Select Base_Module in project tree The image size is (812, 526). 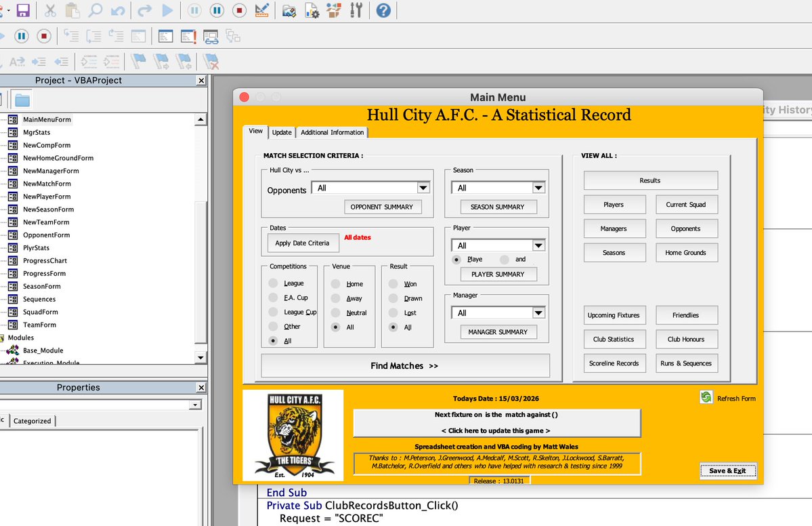(43, 350)
